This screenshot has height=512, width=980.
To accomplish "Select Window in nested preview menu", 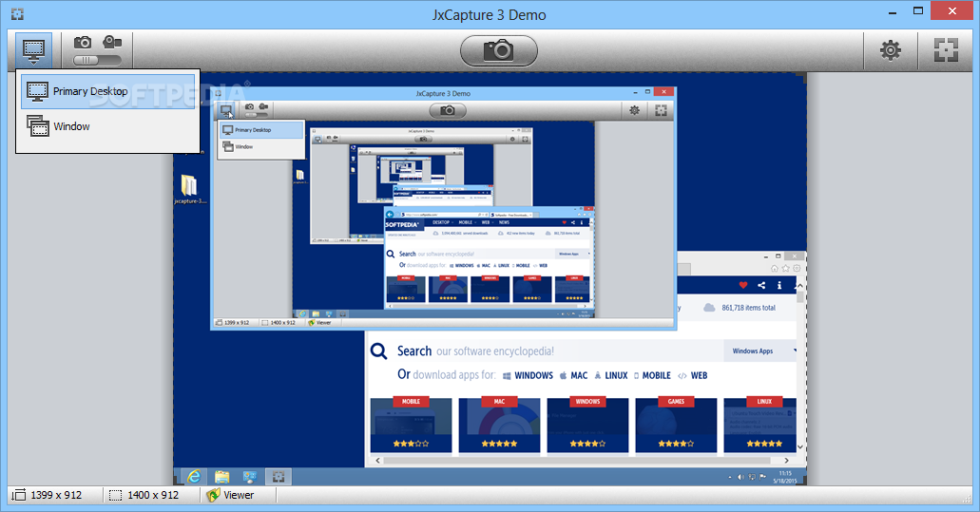I will coord(262,146).
